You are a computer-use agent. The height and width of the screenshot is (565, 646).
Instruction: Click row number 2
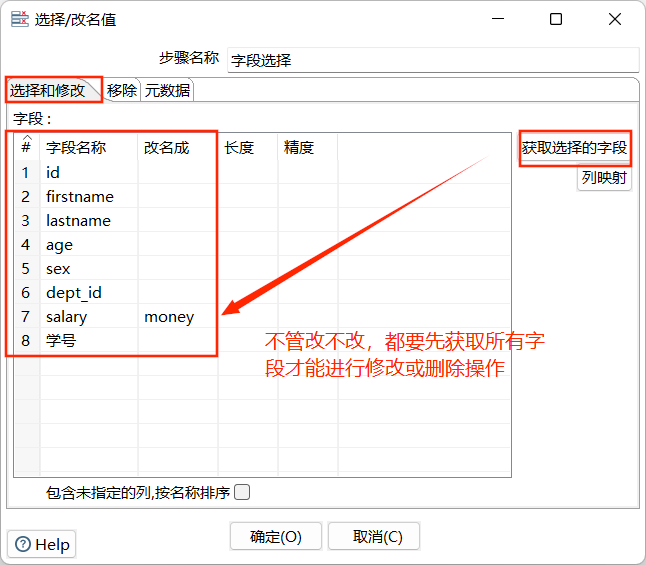pos(26,197)
